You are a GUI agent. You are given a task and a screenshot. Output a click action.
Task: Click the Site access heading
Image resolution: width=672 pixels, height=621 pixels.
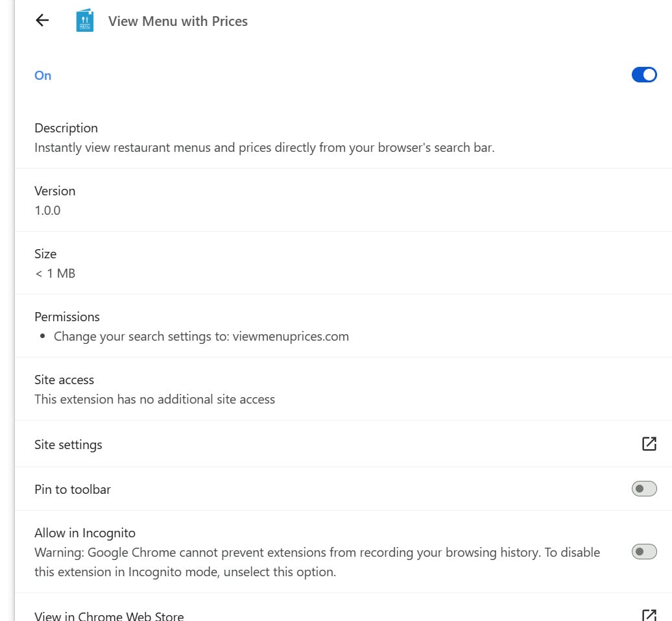point(64,380)
